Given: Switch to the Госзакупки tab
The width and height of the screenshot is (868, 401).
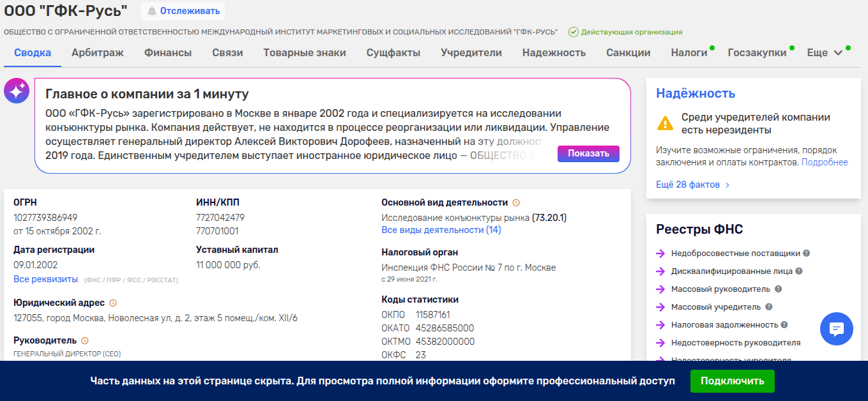Looking at the screenshot, I should (758, 53).
